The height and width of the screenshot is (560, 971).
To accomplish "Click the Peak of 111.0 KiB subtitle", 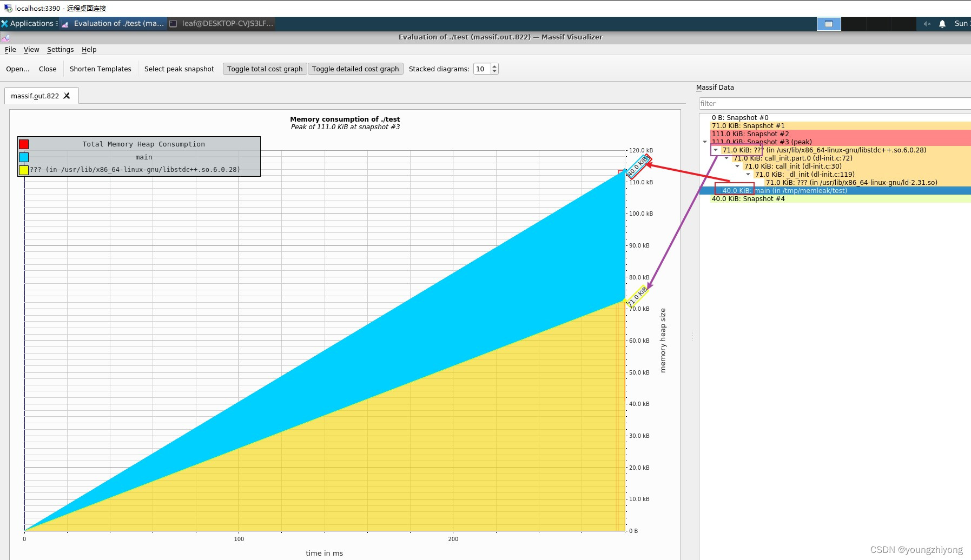I will 345,127.
